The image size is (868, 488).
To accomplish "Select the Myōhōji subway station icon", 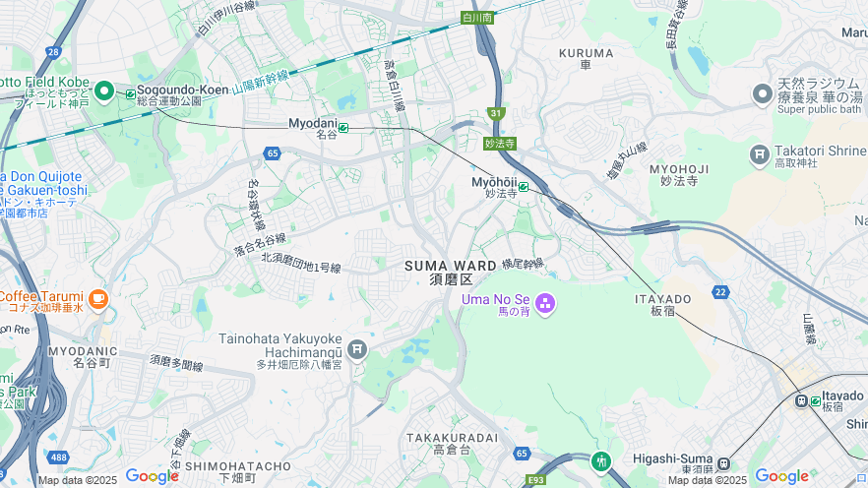I will [x=524, y=187].
